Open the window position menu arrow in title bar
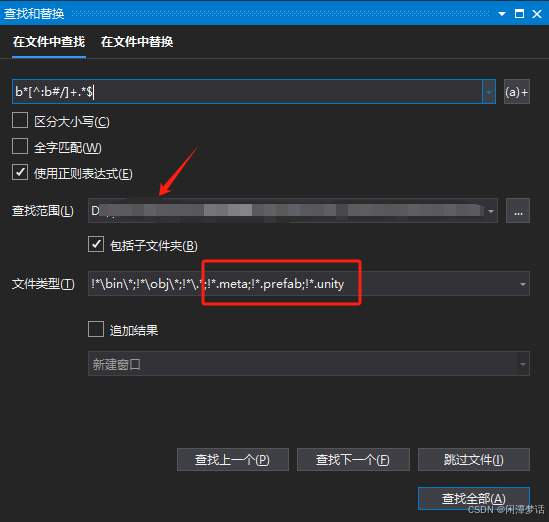 pos(502,14)
